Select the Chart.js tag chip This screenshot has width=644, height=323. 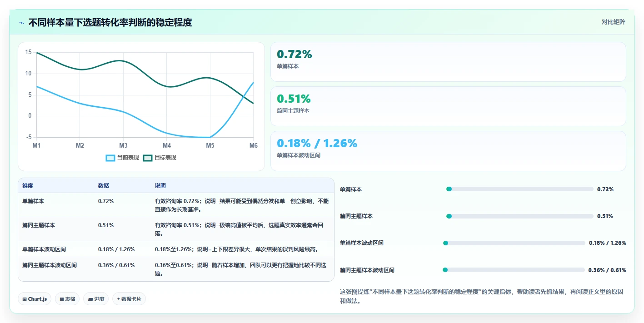(35, 299)
